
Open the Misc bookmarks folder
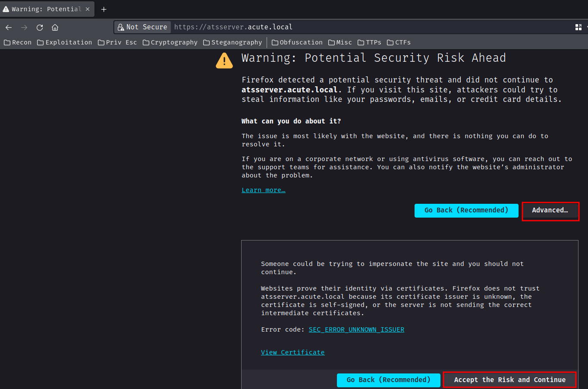click(340, 42)
